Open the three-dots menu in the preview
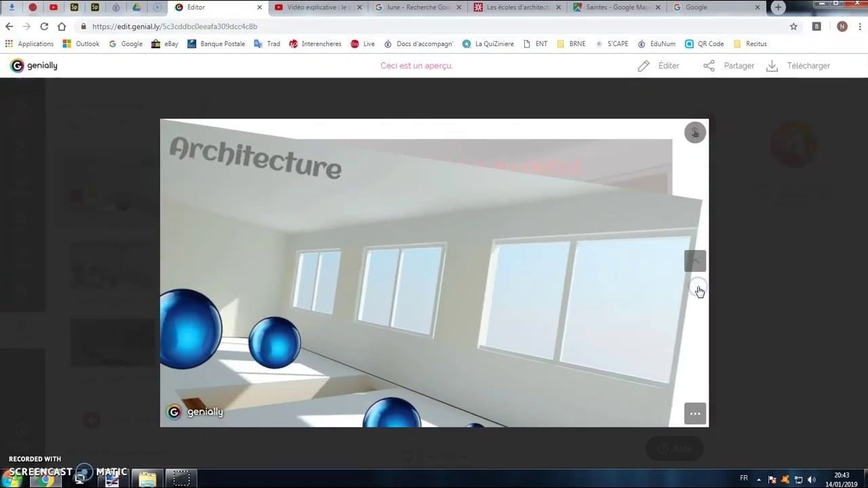 point(695,413)
